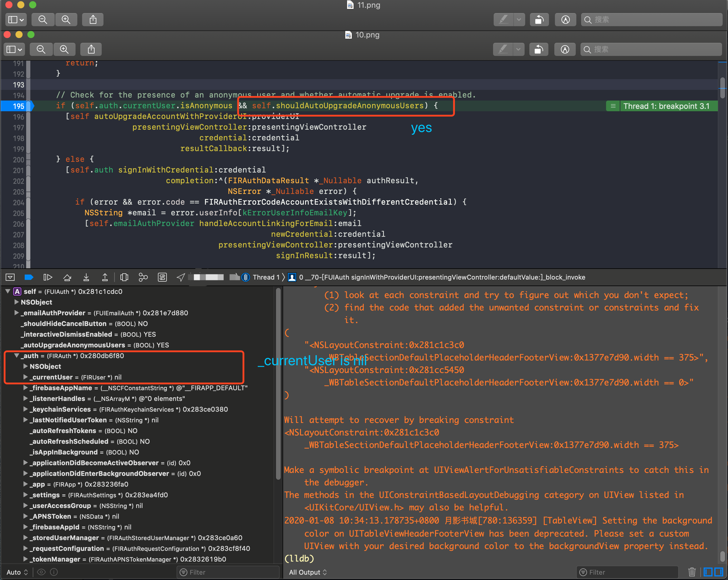Click the Step Out debugger icon
The height and width of the screenshot is (580, 728).
coord(105,277)
